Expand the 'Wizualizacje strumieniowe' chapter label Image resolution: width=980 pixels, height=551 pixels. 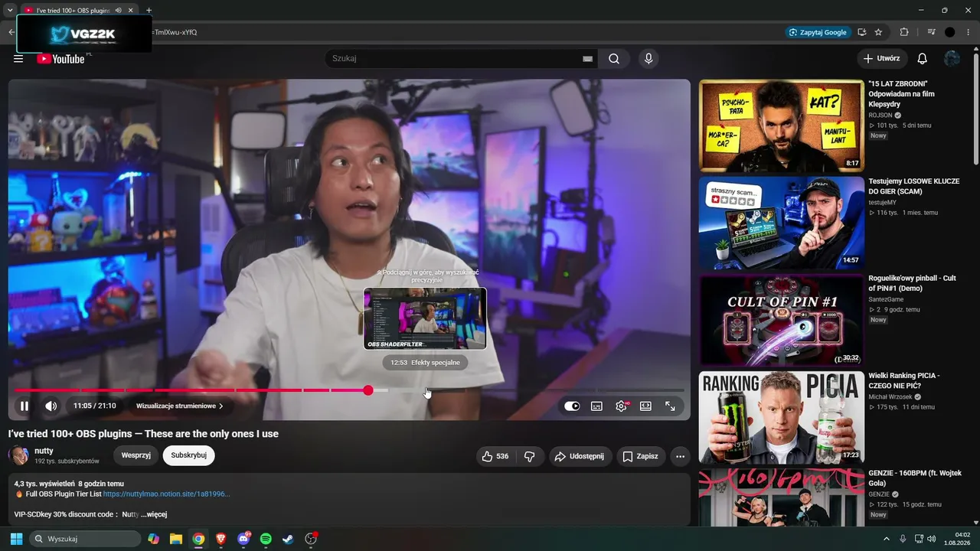180,406
